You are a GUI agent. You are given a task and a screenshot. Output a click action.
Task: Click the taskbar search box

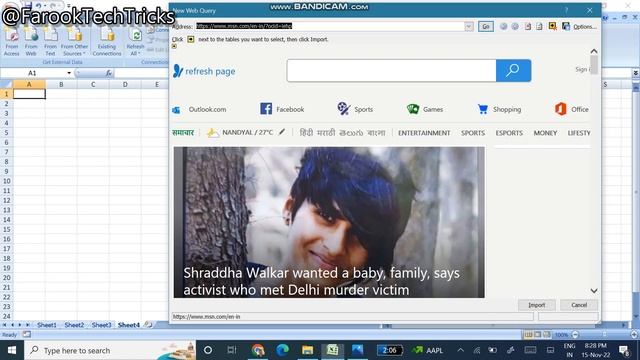coord(110,350)
